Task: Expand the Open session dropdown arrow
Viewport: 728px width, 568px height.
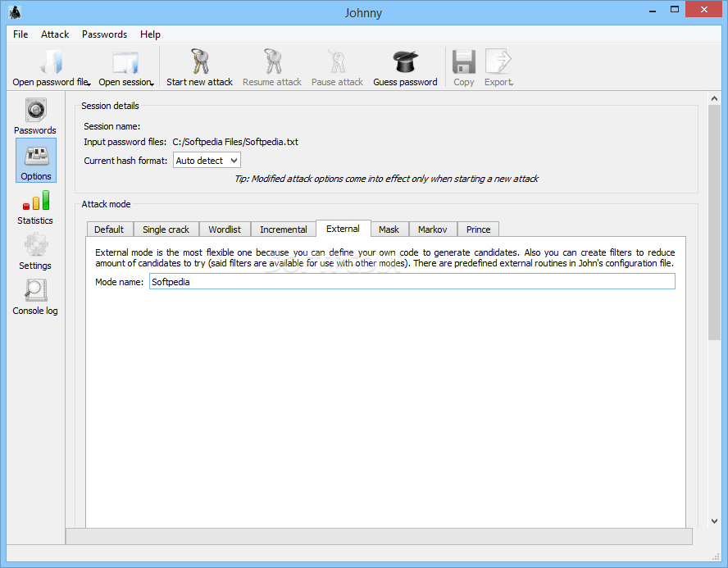Action: pyautogui.click(x=152, y=84)
